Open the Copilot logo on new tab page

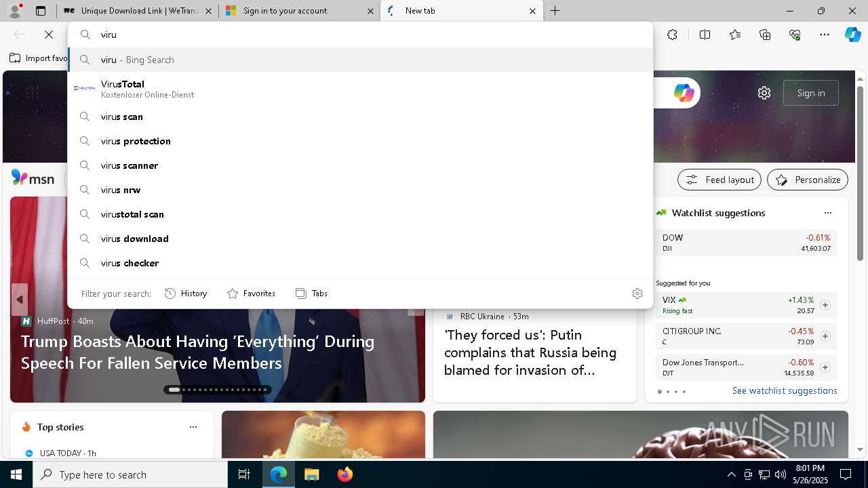click(x=684, y=93)
